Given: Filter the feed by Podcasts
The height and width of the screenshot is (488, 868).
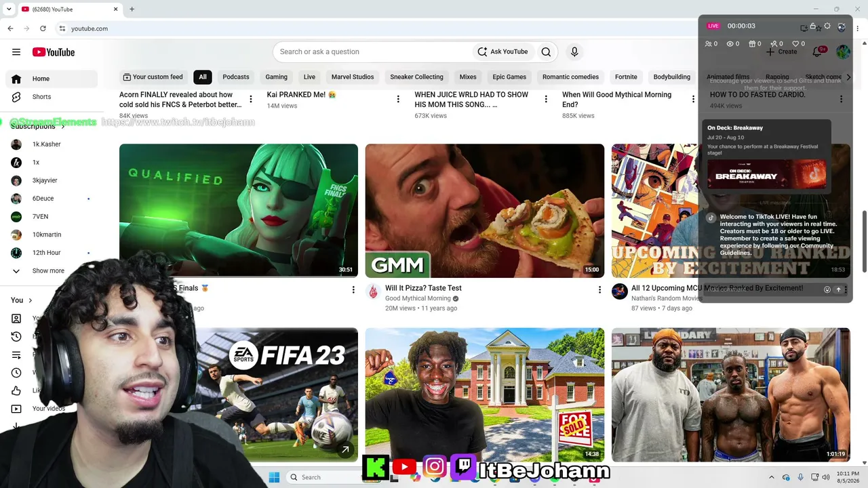Looking at the screenshot, I should 236,77.
